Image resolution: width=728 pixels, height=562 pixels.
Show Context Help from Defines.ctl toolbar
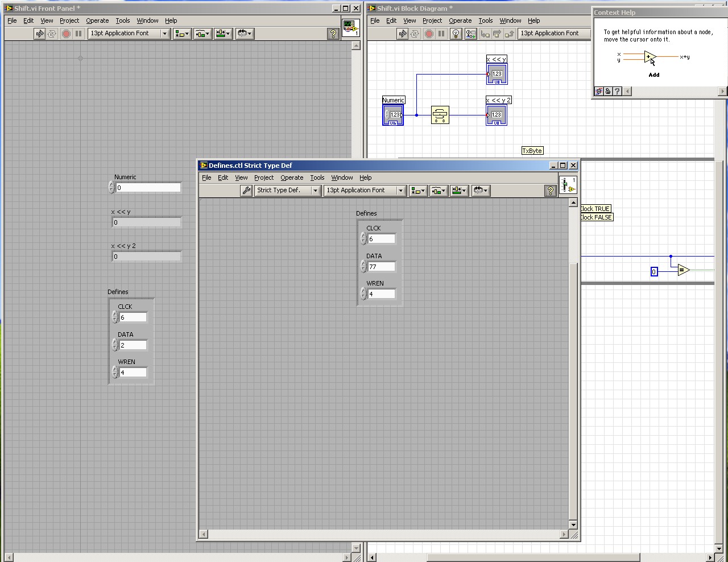point(550,191)
